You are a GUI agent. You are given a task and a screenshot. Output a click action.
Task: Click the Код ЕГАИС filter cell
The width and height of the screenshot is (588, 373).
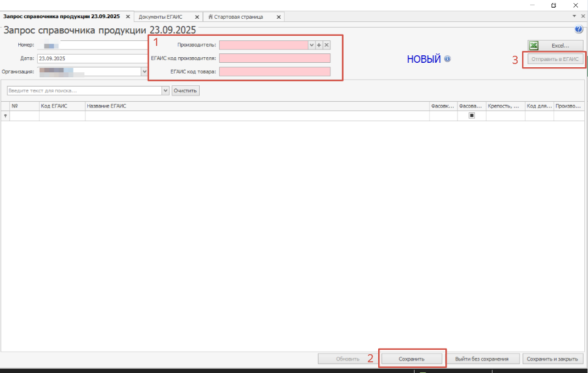click(x=62, y=116)
